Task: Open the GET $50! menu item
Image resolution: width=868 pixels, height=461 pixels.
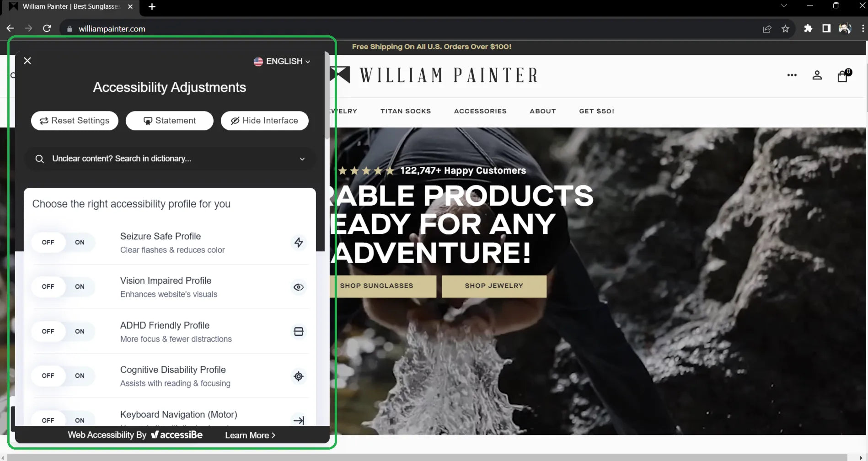Action: pyautogui.click(x=597, y=111)
